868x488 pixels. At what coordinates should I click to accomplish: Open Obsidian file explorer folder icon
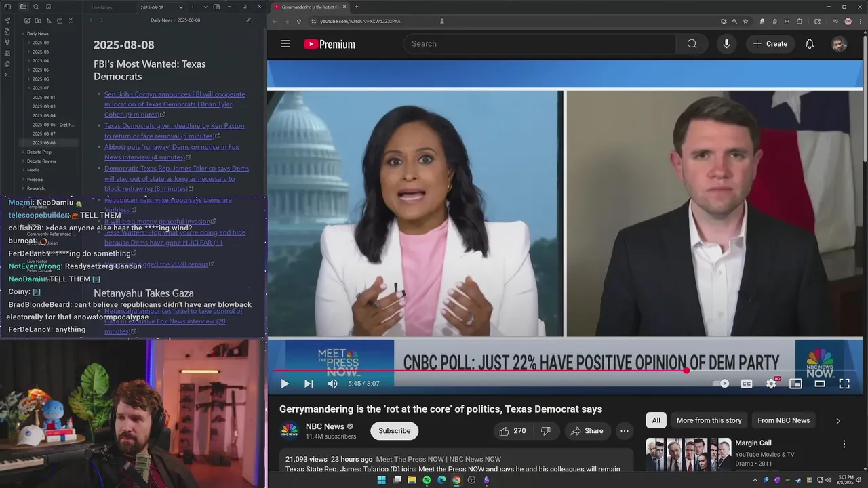click(x=23, y=7)
